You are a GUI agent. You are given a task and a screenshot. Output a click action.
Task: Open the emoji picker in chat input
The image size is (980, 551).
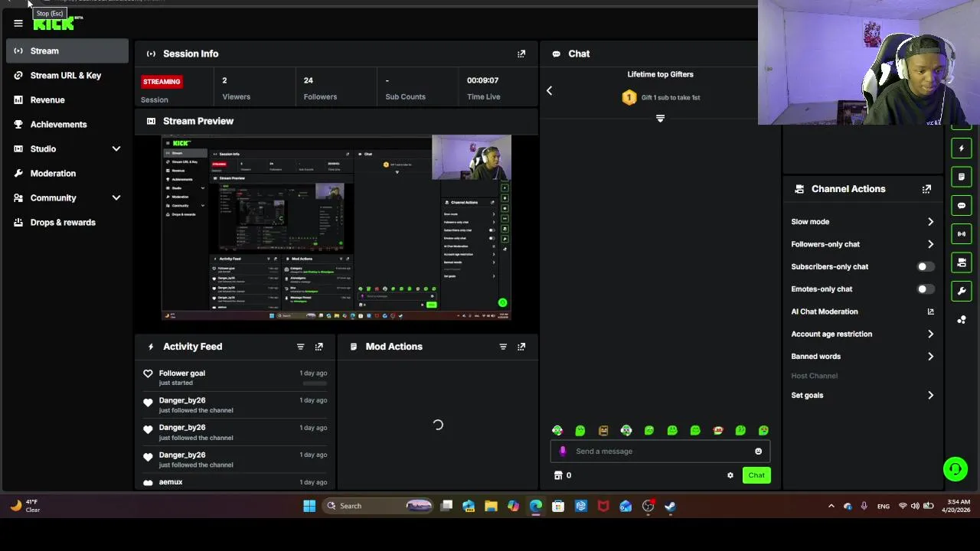[759, 452]
